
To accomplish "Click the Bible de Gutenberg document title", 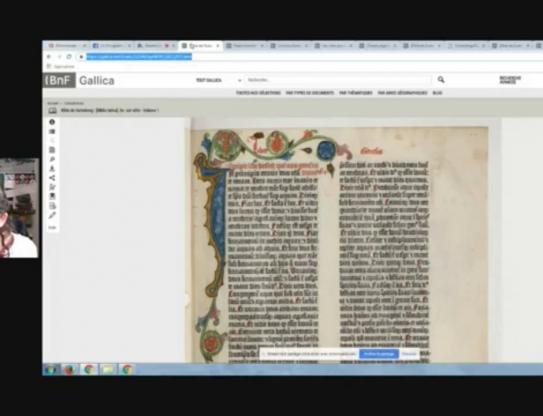I will 110,110.
